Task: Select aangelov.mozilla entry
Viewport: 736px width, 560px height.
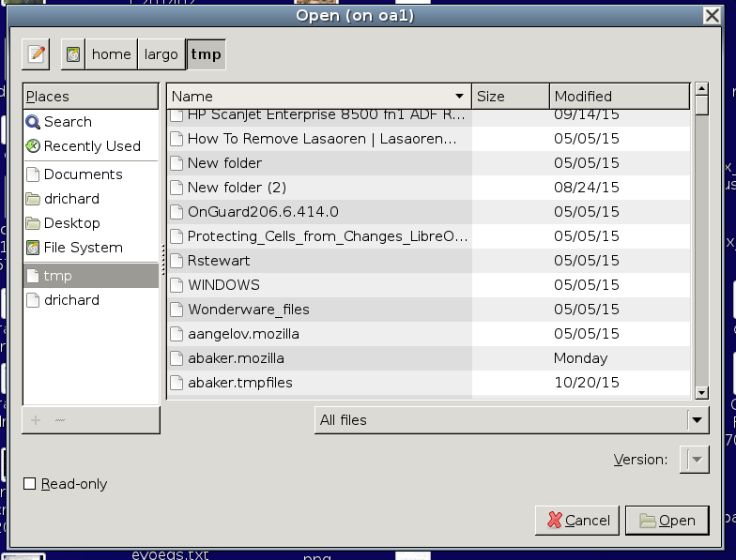Action: (x=429, y=334)
